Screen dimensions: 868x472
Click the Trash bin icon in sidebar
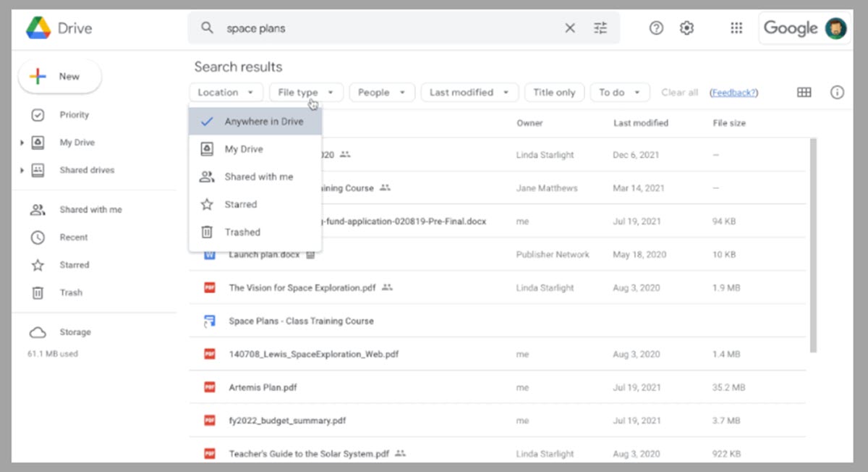(38, 293)
